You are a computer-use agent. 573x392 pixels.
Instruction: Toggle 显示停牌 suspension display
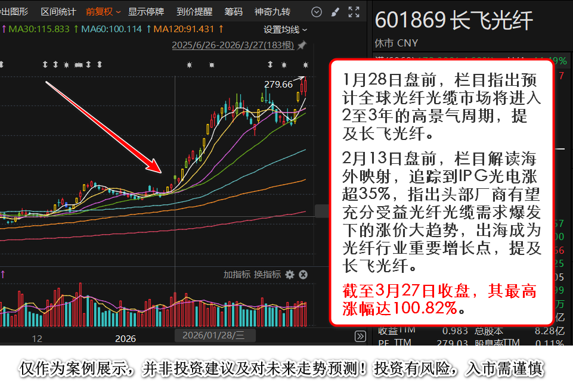[x=146, y=12]
